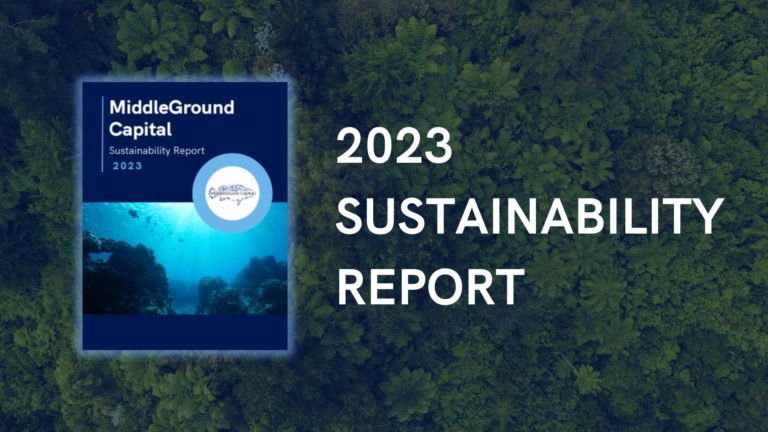Click the MiddleGround Capital report cover thumbnail
The image size is (768, 432).
click(x=185, y=216)
